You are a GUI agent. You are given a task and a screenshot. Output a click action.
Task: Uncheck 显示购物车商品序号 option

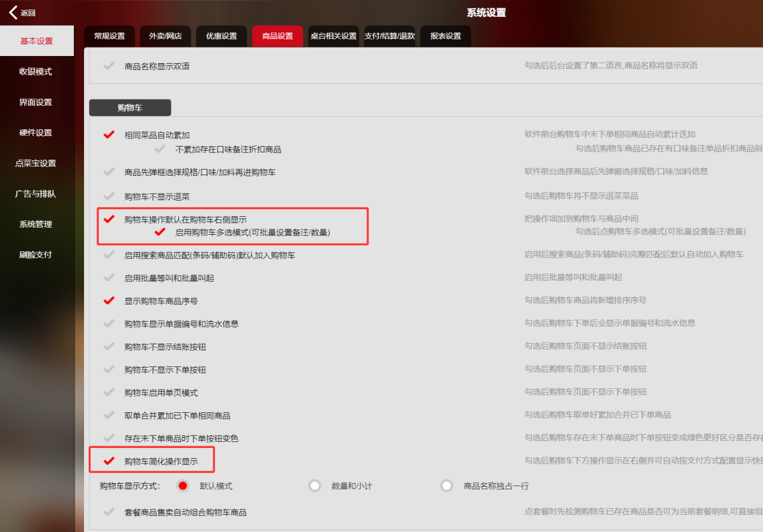point(109,301)
